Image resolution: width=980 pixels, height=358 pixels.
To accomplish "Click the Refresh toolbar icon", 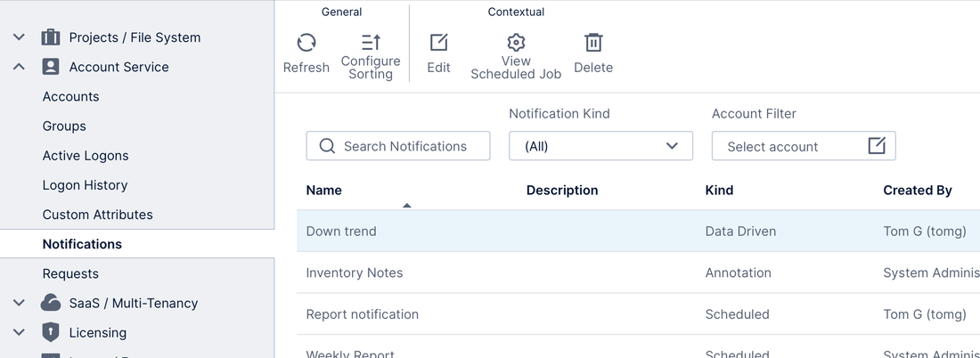I will pos(306,43).
